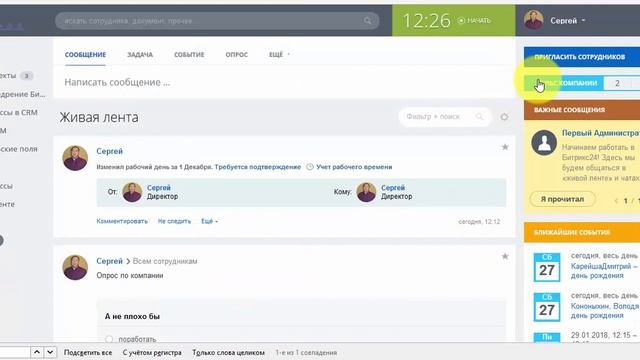The height and width of the screenshot is (360, 640).
Task: Open Сергей link in От field
Action: tap(159, 188)
